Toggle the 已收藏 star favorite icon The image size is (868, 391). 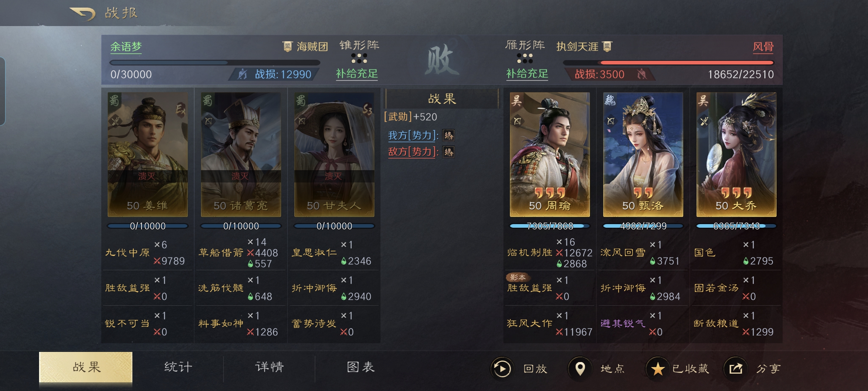click(x=658, y=369)
